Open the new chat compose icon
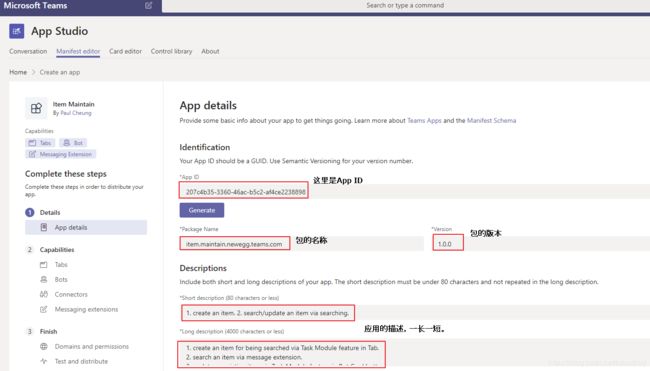The image size is (650, 371). pyautogui.click(x=148, y=5)
